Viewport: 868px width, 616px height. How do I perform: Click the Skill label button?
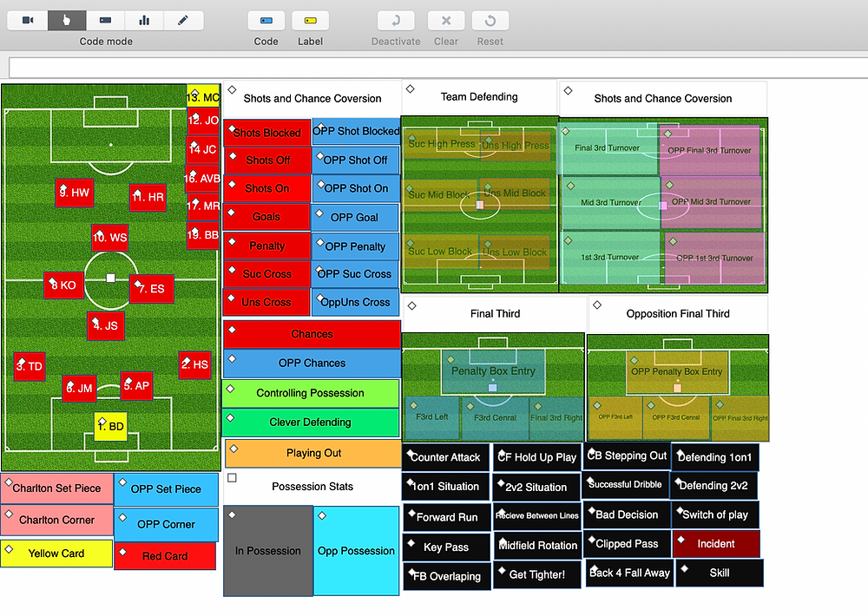(719, 573)
